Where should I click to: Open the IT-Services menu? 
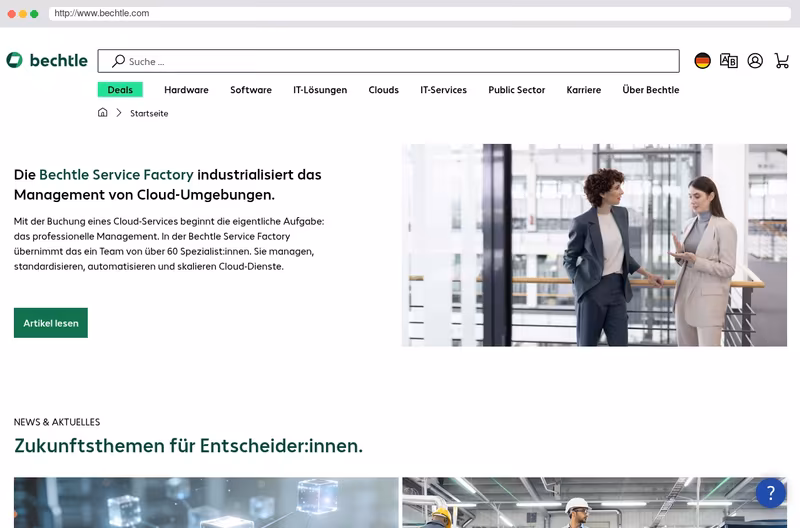[443, 90]
